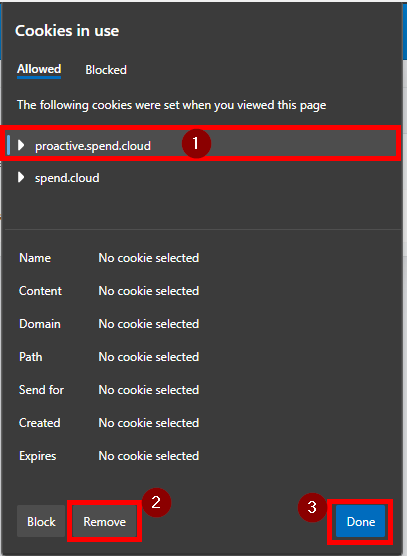407x556 pixels.
Task: Switch to the Blocked tab
Action: (x=106, y=70)
